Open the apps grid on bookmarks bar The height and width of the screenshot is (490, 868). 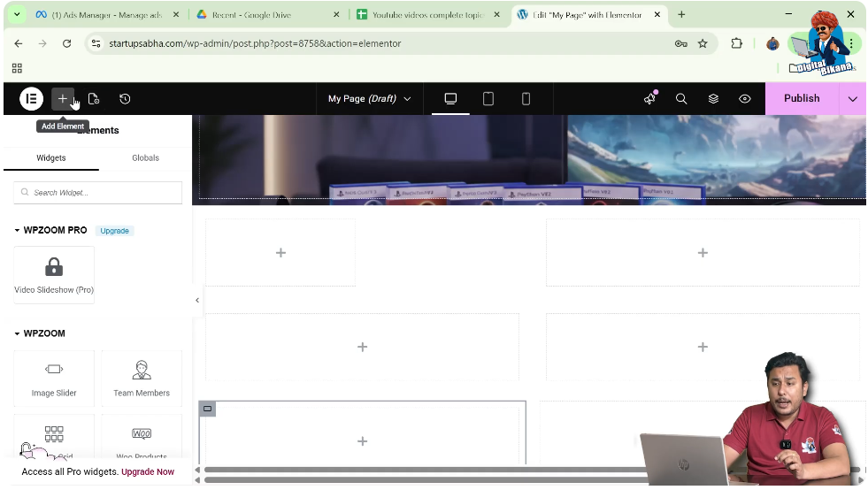point(17,68)
